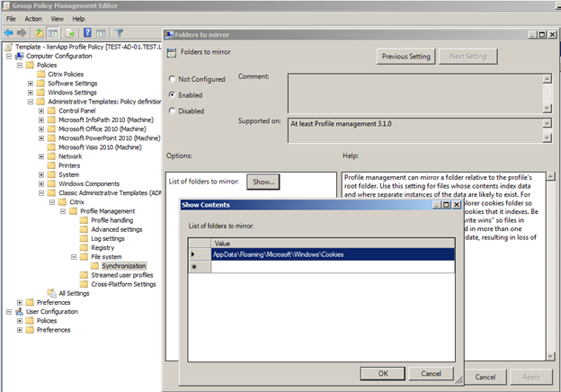
Task: Click the Previous Setting button
Action: point(406,56)
